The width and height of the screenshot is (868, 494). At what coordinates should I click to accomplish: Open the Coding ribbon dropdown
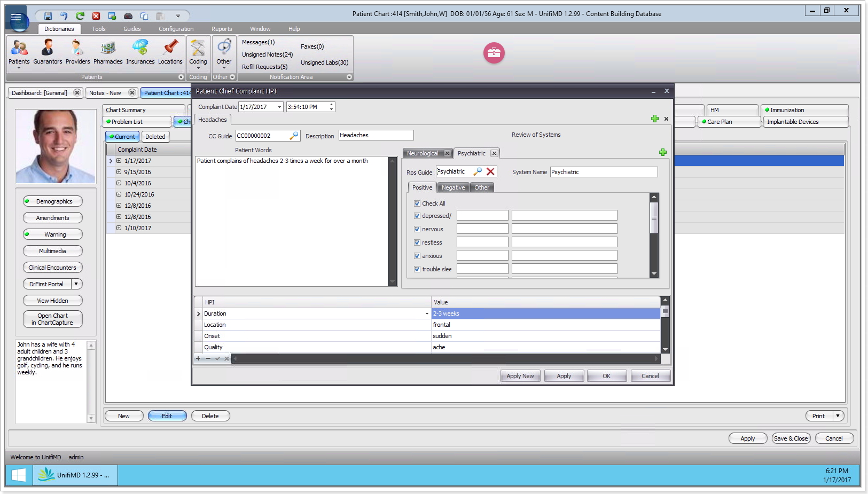[198, 68]
